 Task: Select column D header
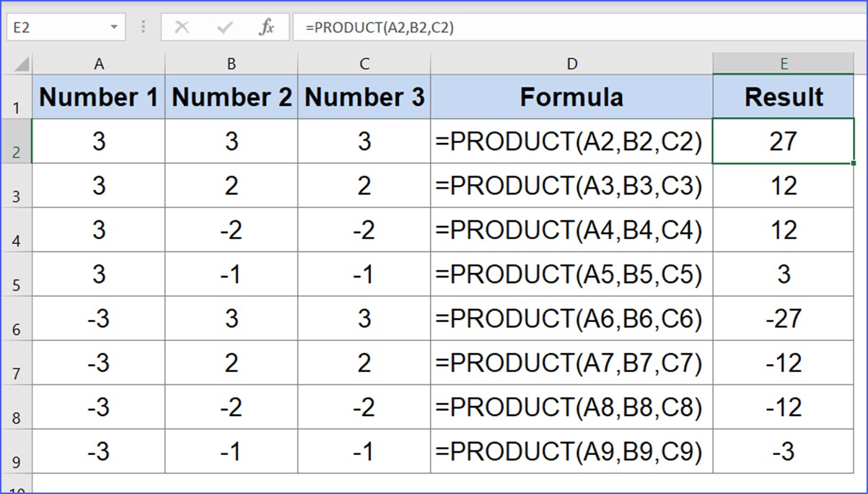(x=571, y=64)
